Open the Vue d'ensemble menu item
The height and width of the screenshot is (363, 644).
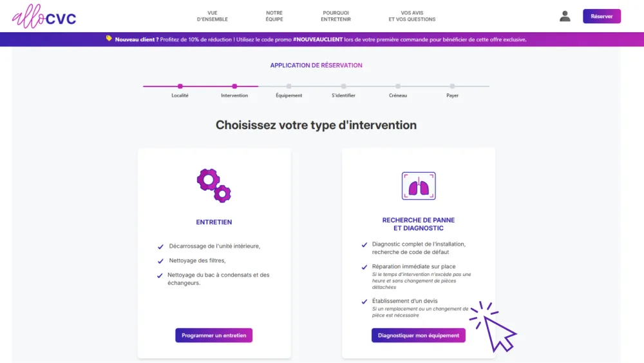point(213,16)
